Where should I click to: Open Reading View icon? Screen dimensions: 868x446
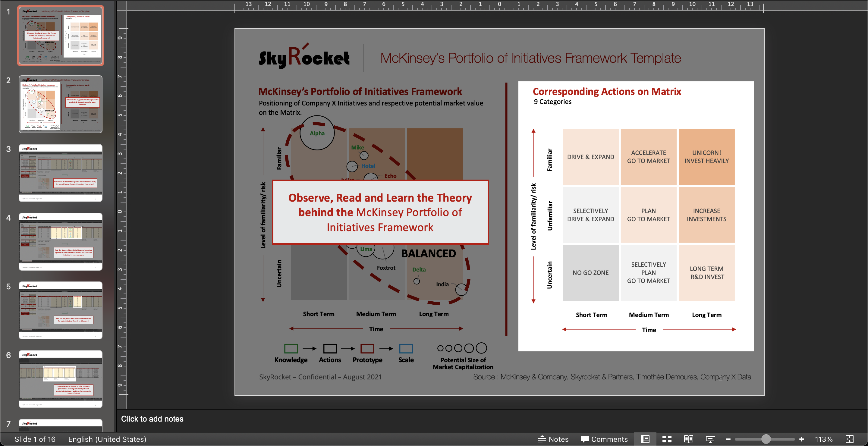[x=688, y=439]
